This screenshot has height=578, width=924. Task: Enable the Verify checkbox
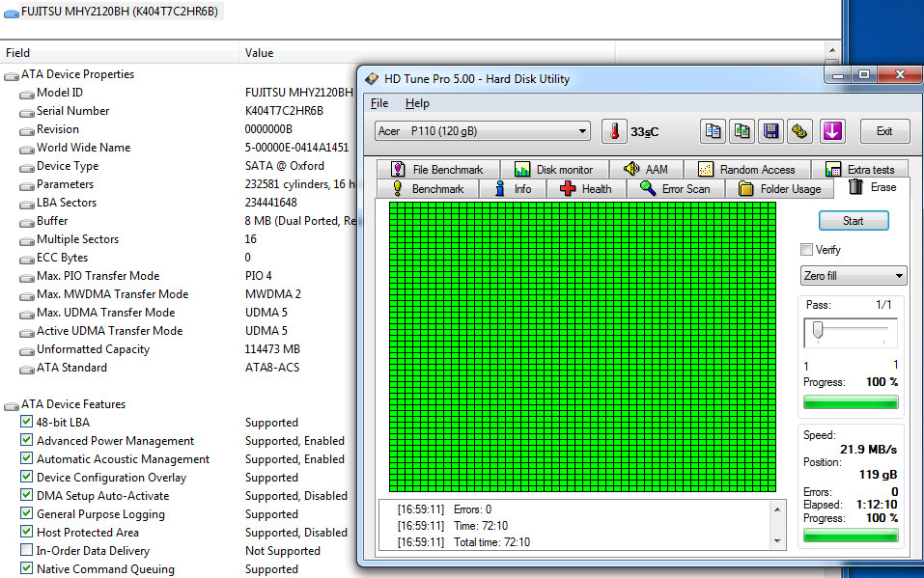[x=807, y=250]
